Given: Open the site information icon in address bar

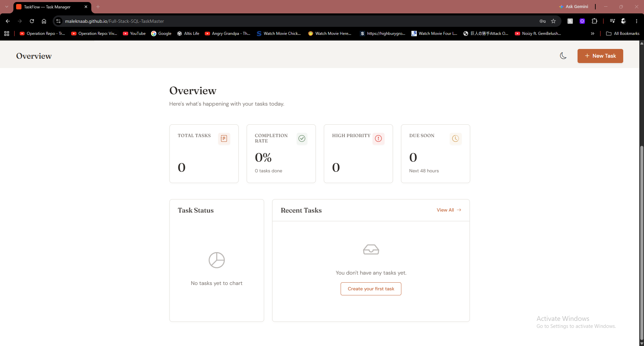Looking at the screenshot, I should pos(58,21).
